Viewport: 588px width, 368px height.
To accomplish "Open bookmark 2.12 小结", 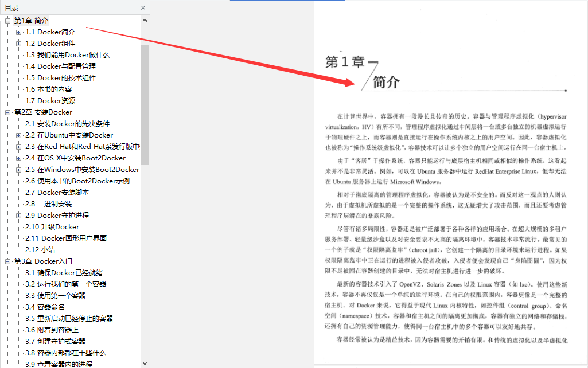I will coord(40,250).
